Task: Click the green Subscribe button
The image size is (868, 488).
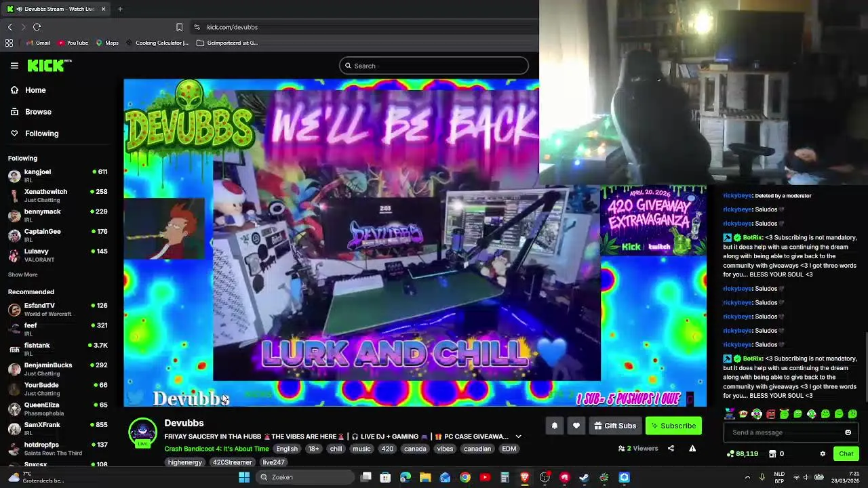Action: click(673, 426)
